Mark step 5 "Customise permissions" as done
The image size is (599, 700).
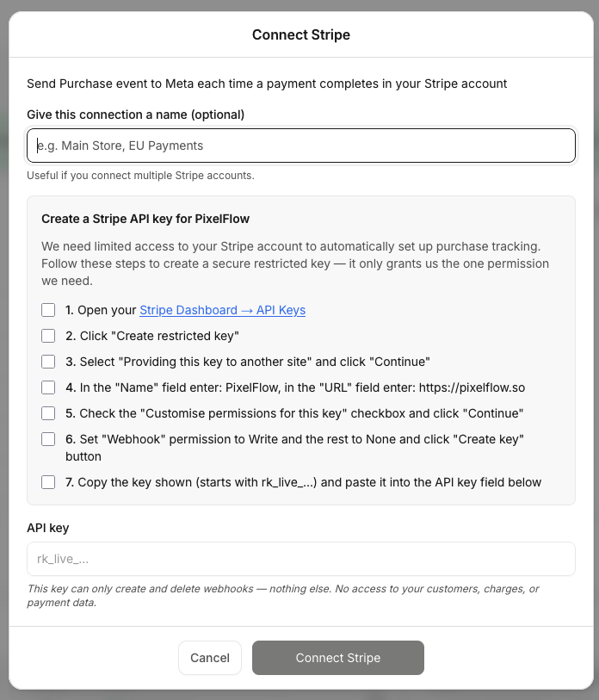(x=48, y=413)
